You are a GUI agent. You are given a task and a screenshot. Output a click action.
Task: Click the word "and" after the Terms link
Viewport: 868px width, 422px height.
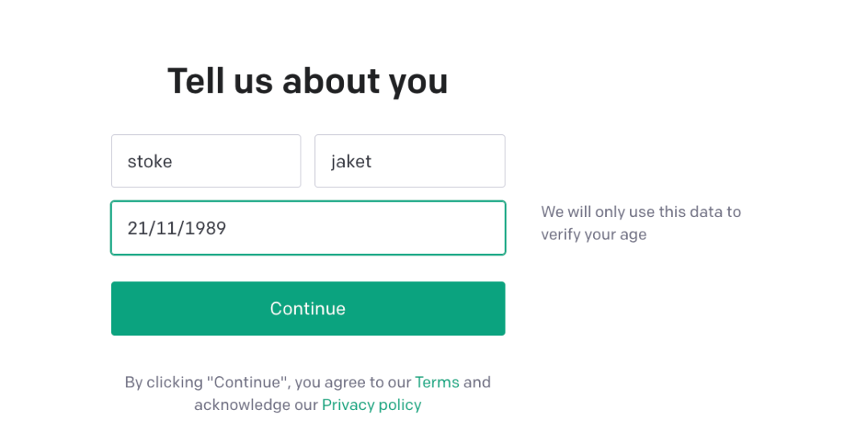477,382
